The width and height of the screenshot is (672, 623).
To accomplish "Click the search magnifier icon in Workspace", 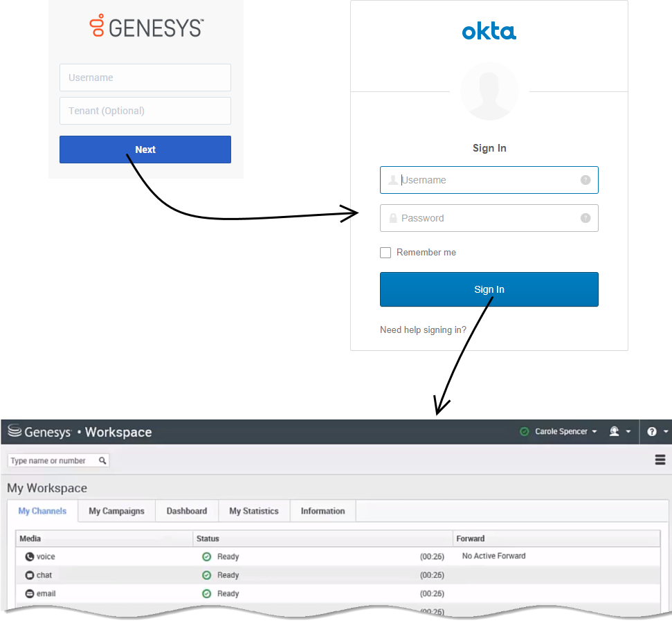I will tap(102, 460).
